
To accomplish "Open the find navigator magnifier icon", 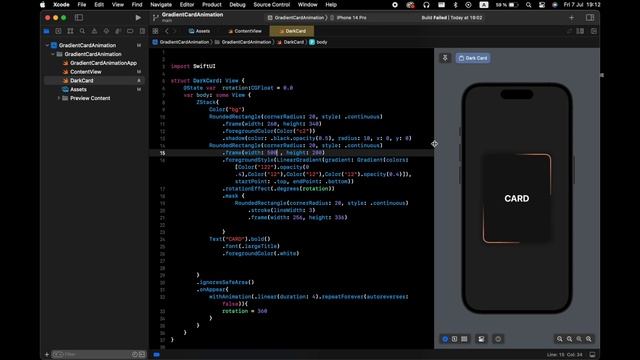I will point(82,31).
